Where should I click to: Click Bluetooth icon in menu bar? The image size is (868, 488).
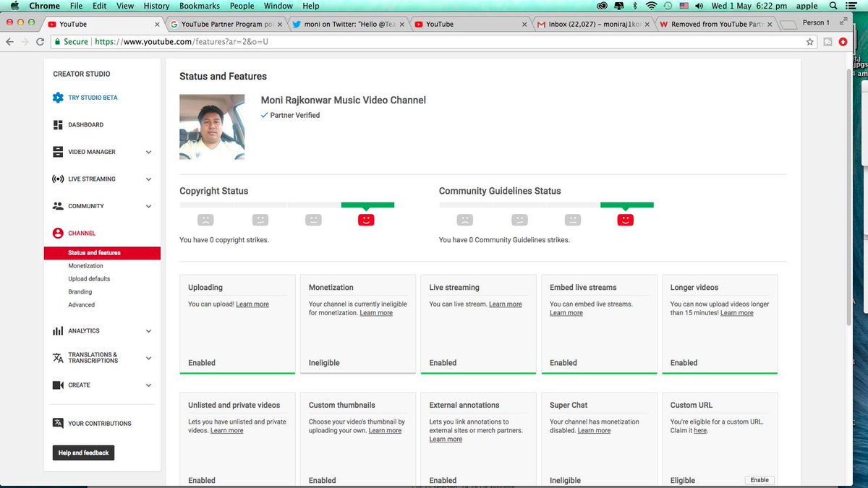pos(635,6)
